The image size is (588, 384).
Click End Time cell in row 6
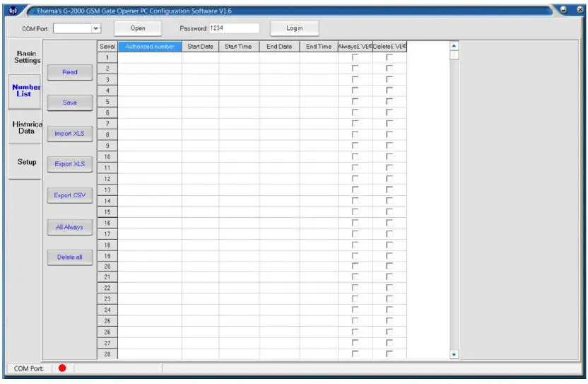(x=319, y=112)
